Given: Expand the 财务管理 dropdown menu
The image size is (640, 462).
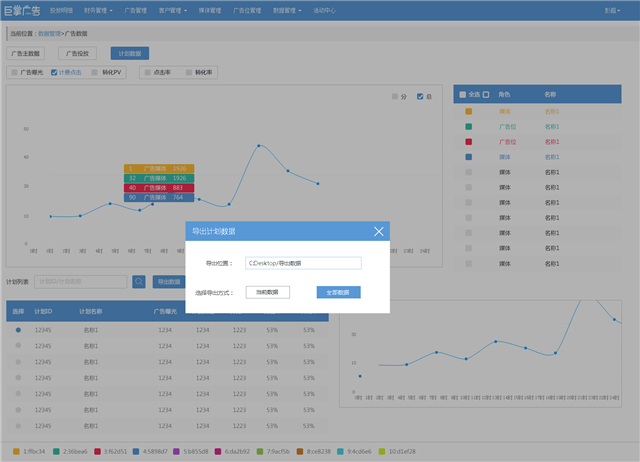Looking at the screenshot, I should point(98,10).
